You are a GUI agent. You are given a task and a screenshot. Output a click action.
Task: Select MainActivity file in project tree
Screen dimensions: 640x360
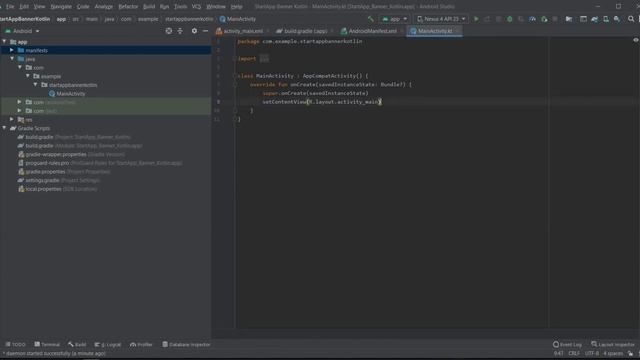coord(71,93)
